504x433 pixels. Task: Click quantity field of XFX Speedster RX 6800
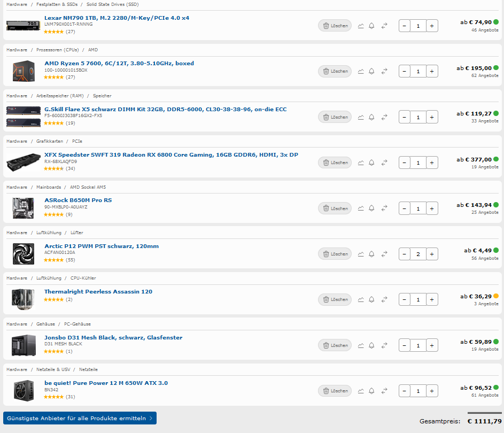click(x=418, y=163)
